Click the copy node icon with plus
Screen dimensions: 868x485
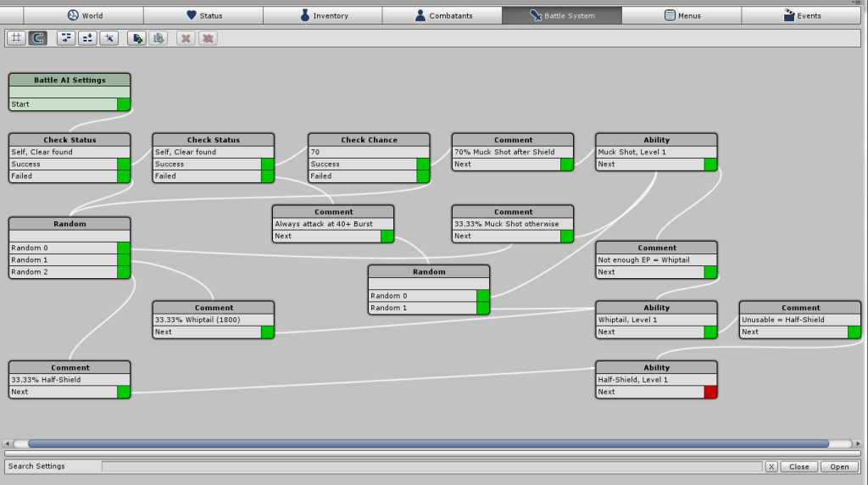(158, 38)
